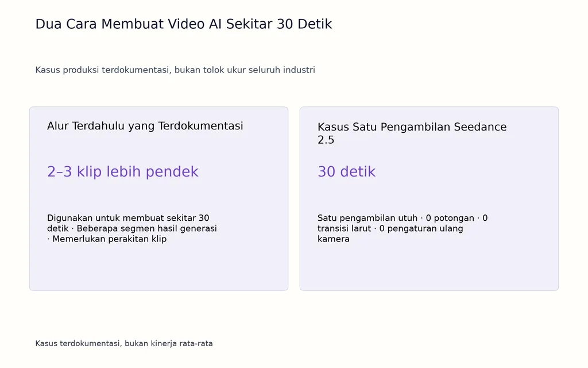Click the description starting "Digunakan untuk membuat sekitar 30"

[132, 228]
